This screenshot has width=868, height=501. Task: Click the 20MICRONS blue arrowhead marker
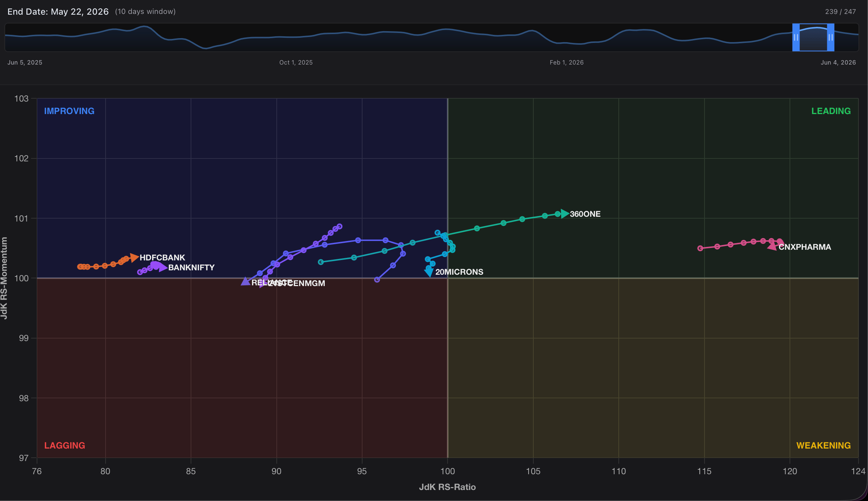[429, 273]
